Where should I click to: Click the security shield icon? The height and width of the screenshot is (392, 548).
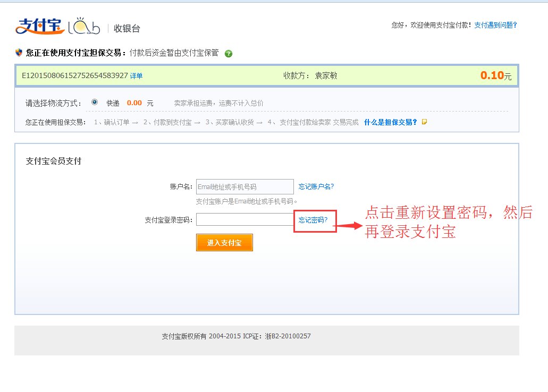19,53
